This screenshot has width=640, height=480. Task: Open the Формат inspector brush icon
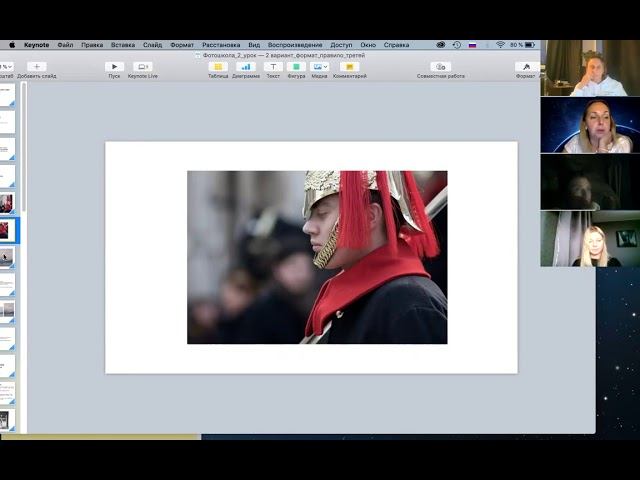[526, 67]
